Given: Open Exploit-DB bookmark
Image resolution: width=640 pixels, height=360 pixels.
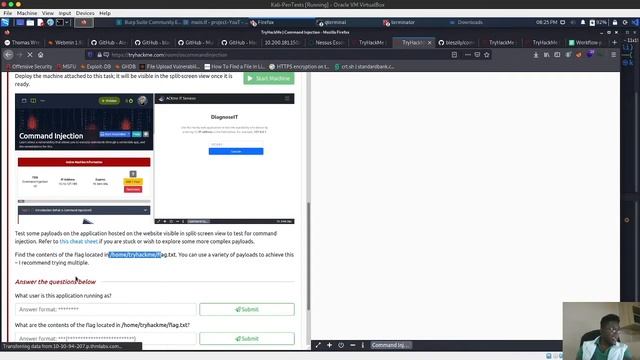Looking at the screenshot, I should click(96, 67).
